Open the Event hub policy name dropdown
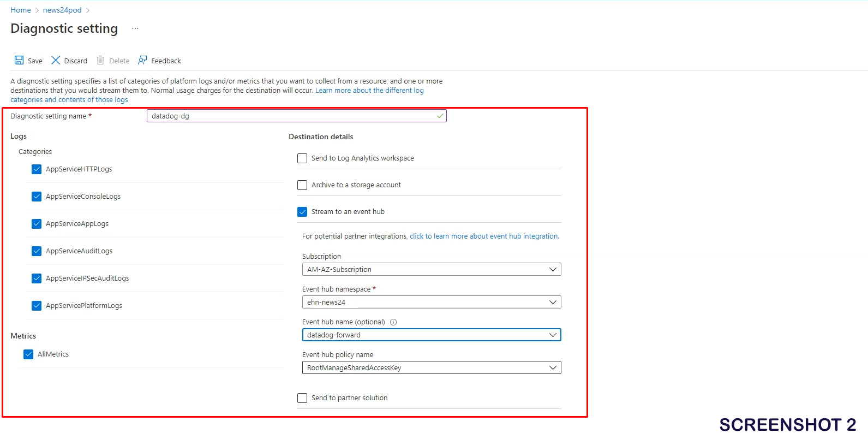Viewport: 868px width, 445px height. (x=431, y=368)
